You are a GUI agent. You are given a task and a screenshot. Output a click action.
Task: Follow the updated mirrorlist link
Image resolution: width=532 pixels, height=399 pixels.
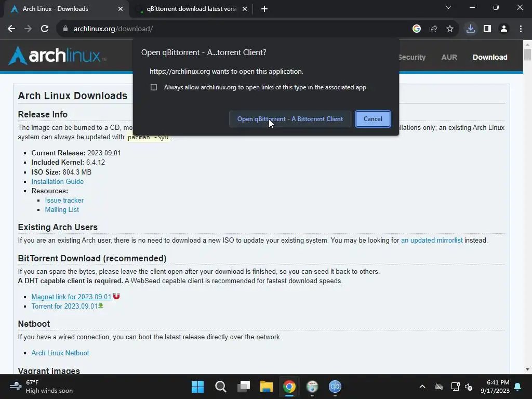(432, 240)
